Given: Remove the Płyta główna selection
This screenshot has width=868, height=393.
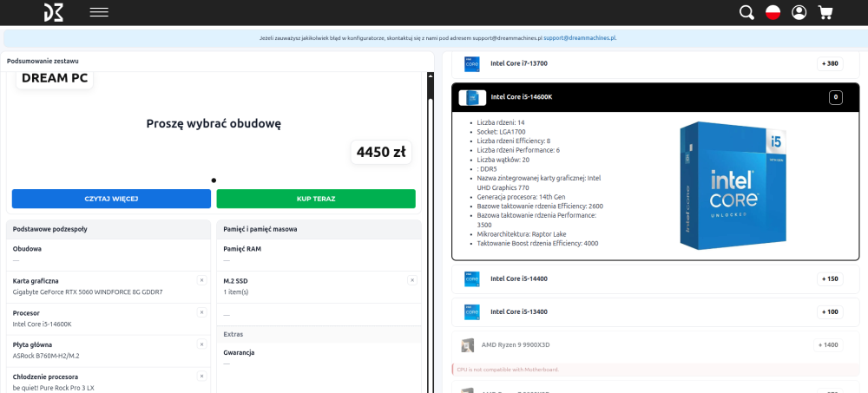Looking at the screenshot, I should coord(201,344).
